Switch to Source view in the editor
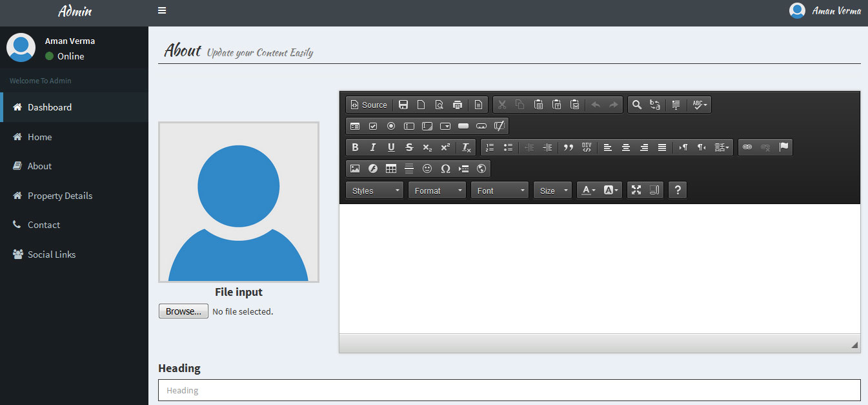 click(x=369, y=105)
